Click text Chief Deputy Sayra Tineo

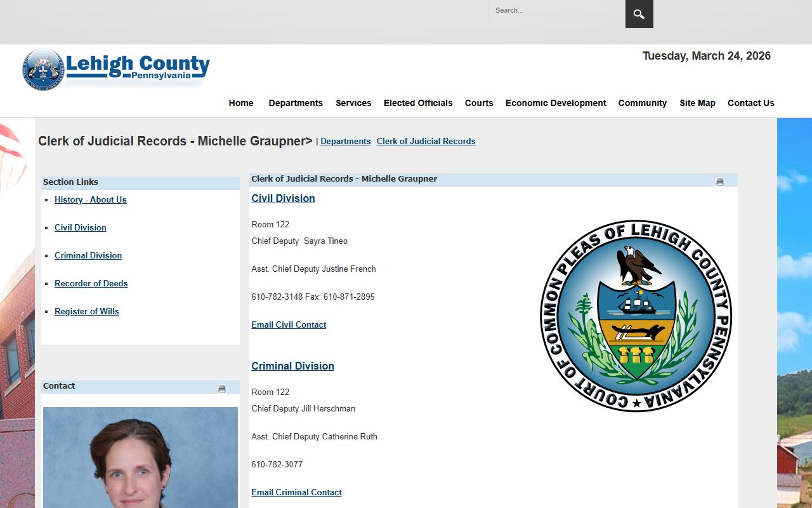tap(299, 241)
